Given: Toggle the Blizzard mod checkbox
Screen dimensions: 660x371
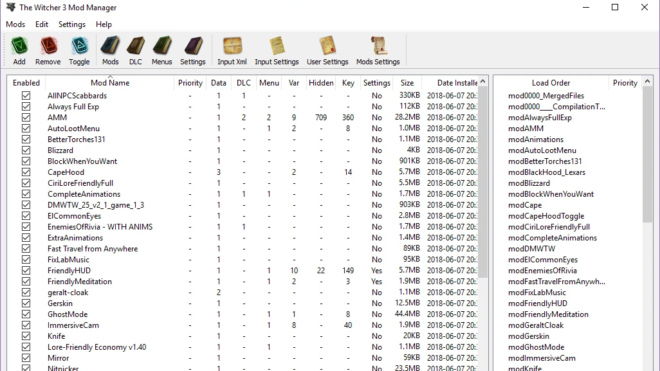Looking at the screenshot, I should pyautogui.click(x=26, y=150).
